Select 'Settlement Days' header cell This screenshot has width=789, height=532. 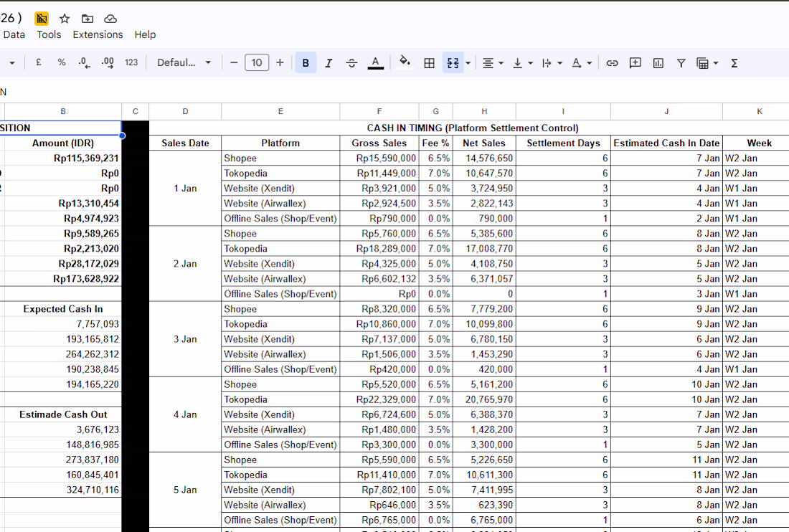coord(563,143)
